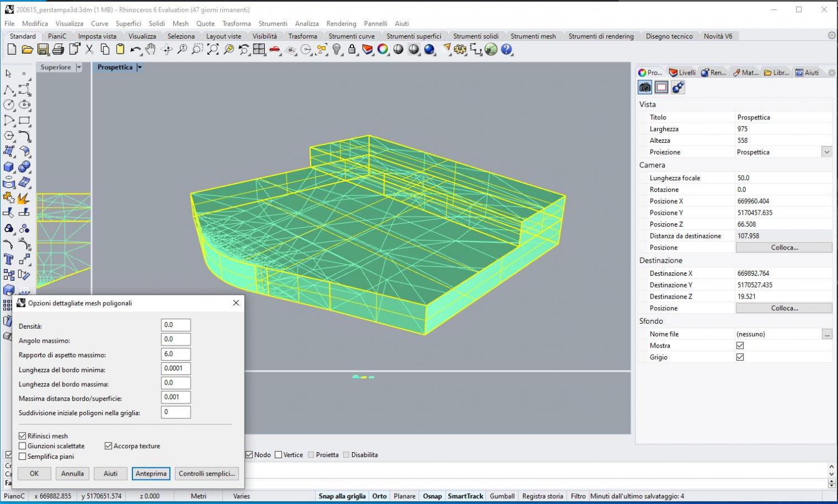This screenshot has height=504, width=838.
Task: Expand the Prospettica viewport menu arrow
Action: 140,68
